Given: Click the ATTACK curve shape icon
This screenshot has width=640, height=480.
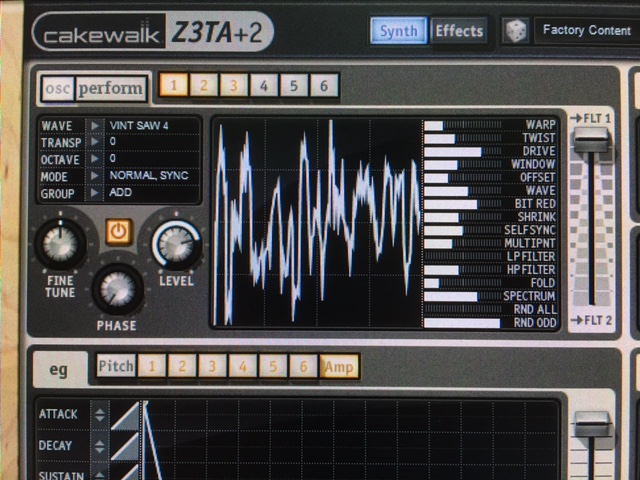Looking at the screenshot, I should 125,416.
